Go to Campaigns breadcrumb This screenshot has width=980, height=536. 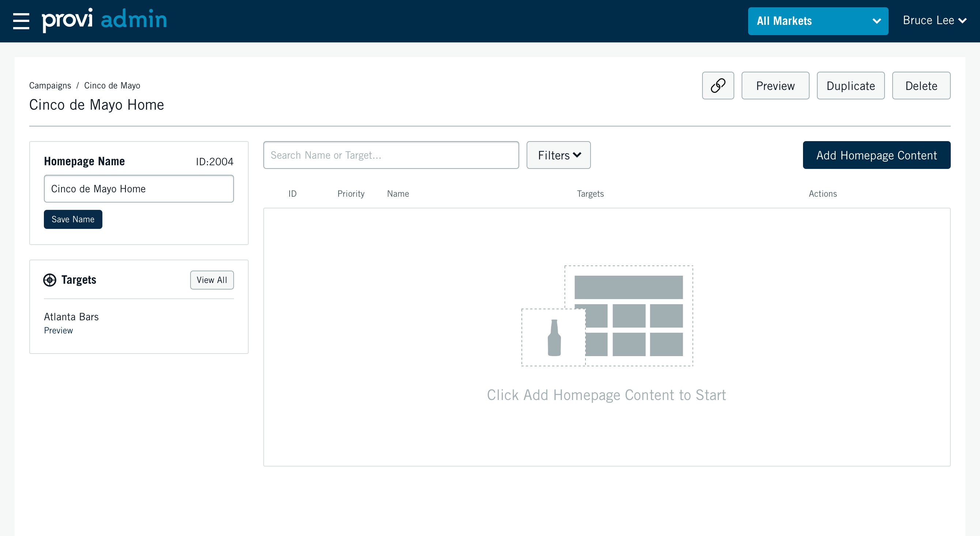coord(50,86)
